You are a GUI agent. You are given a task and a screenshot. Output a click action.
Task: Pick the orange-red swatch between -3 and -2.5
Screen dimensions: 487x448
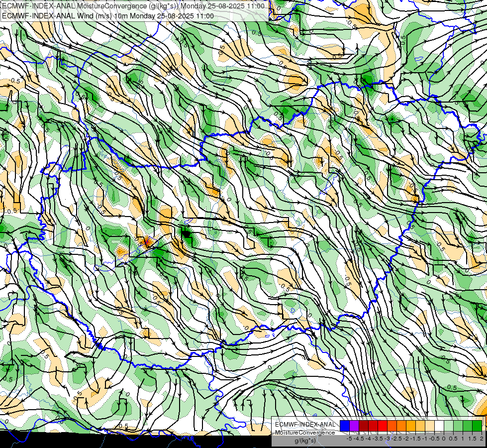click(x=392, y=426)
